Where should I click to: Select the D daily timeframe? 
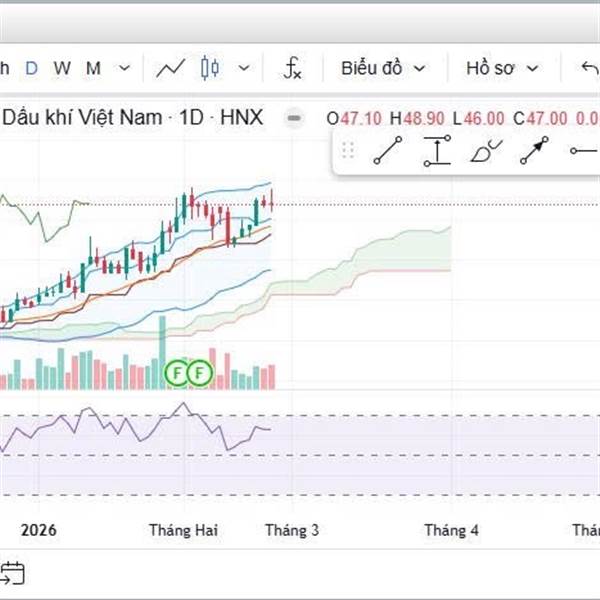(31, 68)
